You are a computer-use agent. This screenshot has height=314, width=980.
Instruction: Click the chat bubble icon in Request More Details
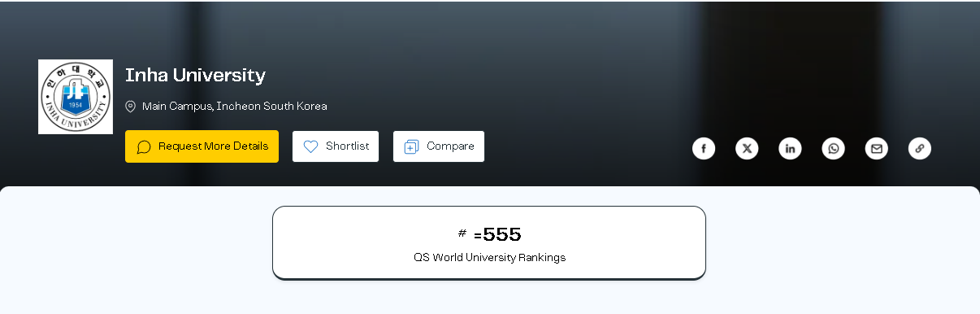coord(144,146)
